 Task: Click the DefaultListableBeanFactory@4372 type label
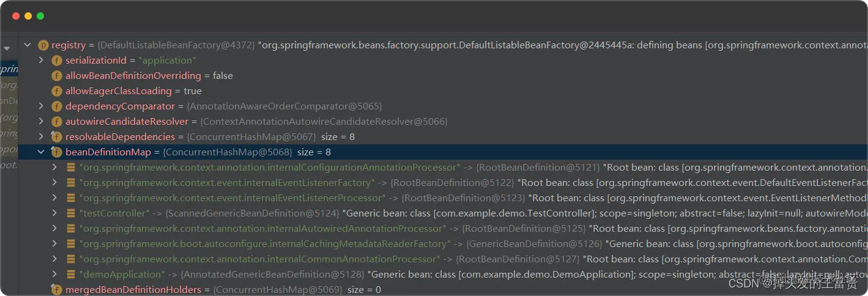(176, 45)
